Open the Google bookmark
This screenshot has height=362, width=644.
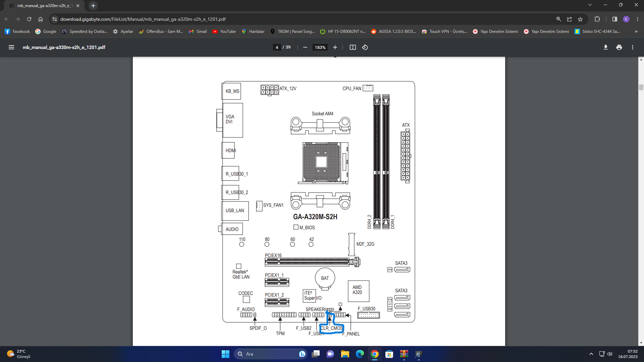coord(46,32)
